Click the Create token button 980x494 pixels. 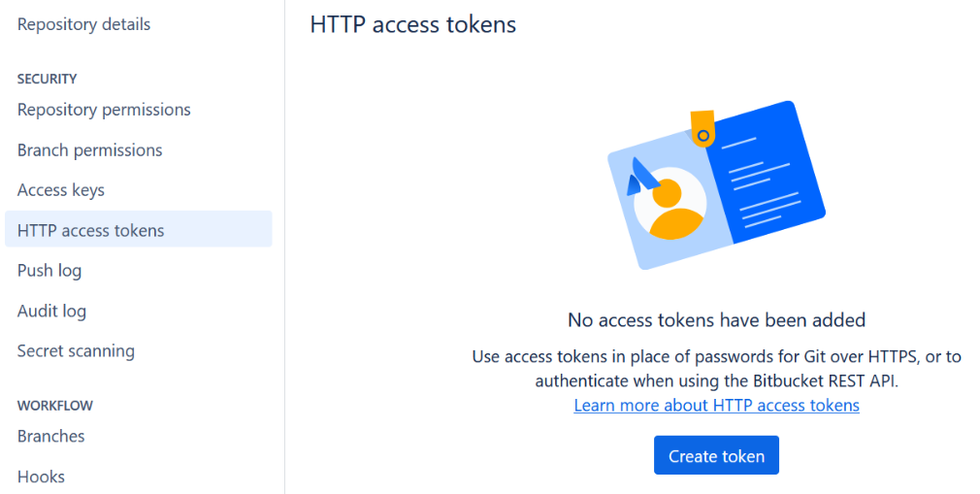coord(716,456)
